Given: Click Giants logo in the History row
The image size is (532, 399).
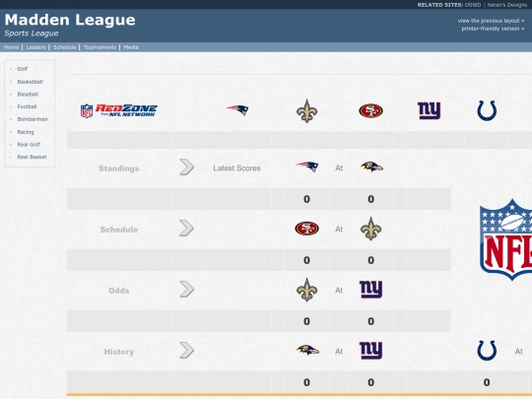Looking at the screenshot, I should coord(370,351).
